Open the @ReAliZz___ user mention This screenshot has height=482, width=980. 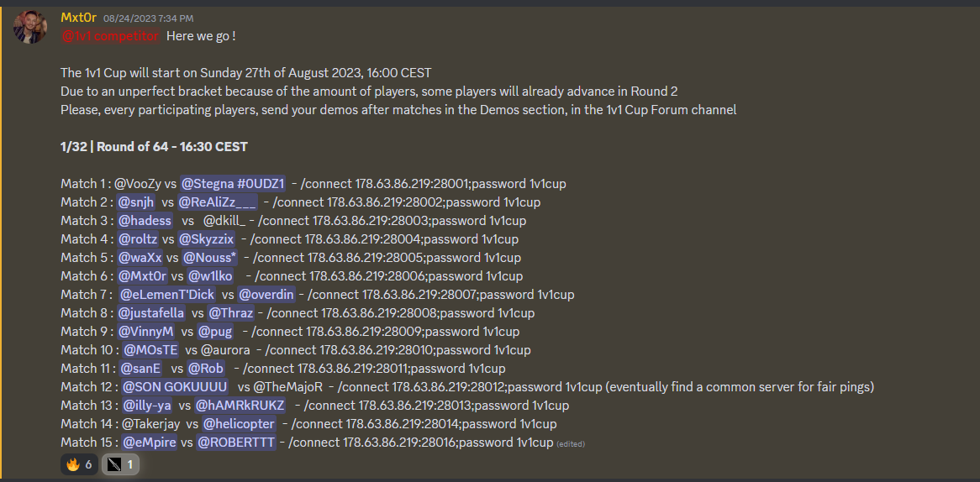(x=217, y=202)
